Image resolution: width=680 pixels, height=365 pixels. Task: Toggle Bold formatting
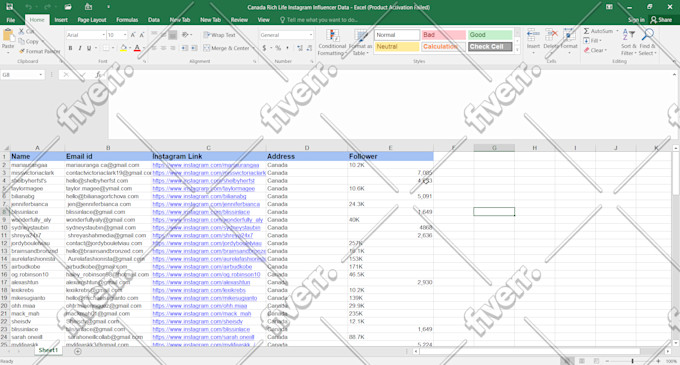click(x=70, y=48)
